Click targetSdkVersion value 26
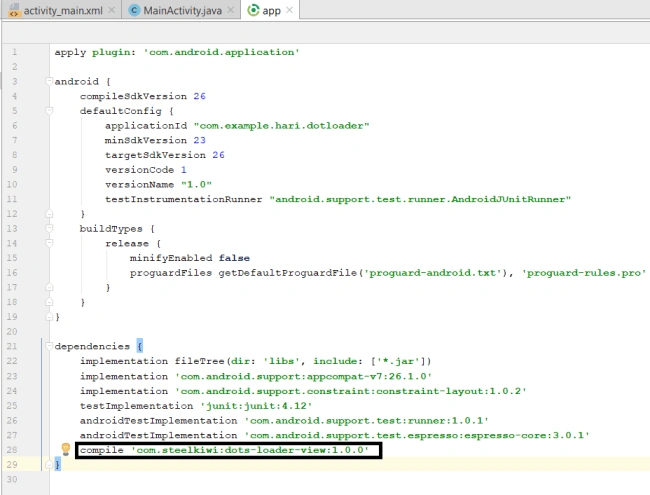 pyautogui.click(x=218, y=155)
